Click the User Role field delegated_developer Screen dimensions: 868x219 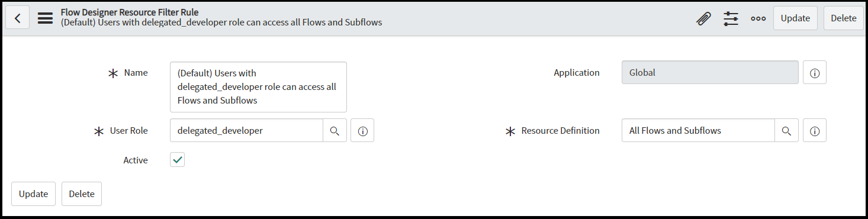coord(246,130)
